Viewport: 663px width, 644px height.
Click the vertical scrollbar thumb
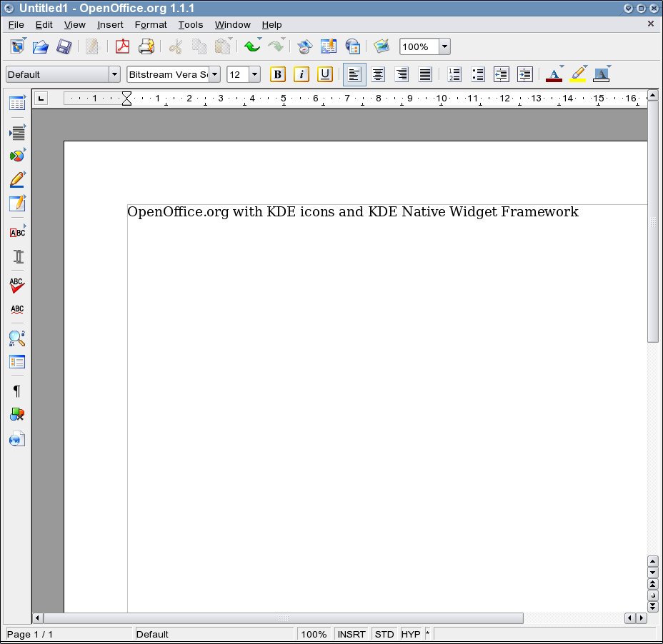[x=653, y=222]
